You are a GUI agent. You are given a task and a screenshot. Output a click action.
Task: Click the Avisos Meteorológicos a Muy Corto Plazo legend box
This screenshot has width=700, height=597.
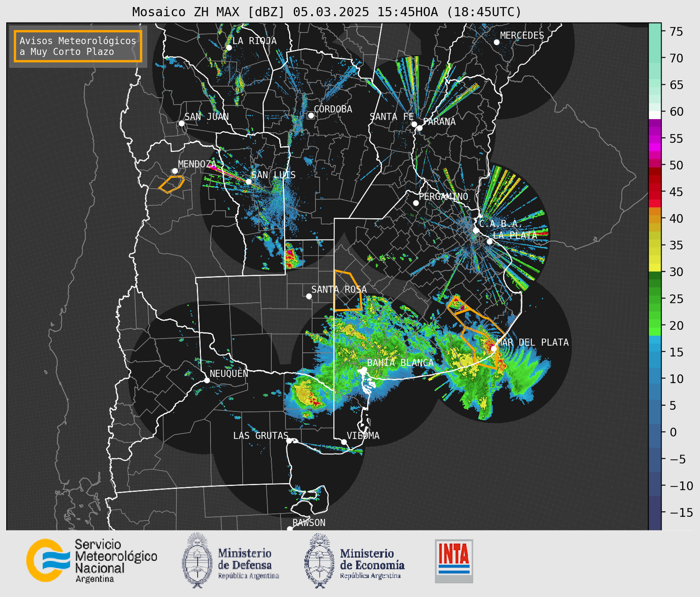(x=78, y=46)
